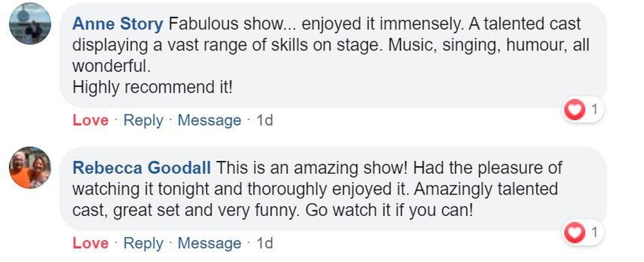The height and width of the screenshot is (262, 644).
Task: Toggle Love on Anne Story's comment
Action: (x=90, y=121)
